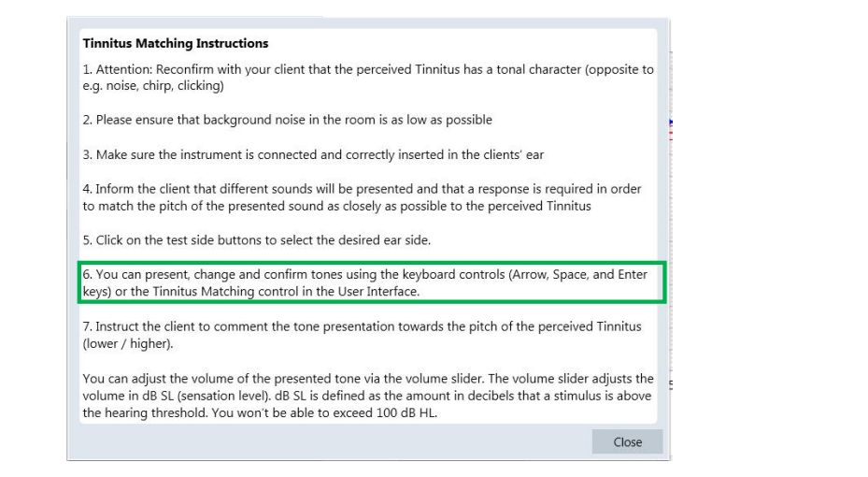This screenshot has height=477, width=868.
Task: Click the Tinnitus Matching Instructions heading
Action: pyautogui.click(x=176, y=43)
